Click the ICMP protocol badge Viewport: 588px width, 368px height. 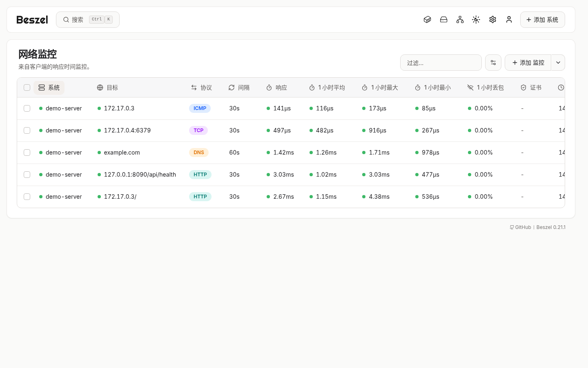[200, 108]
